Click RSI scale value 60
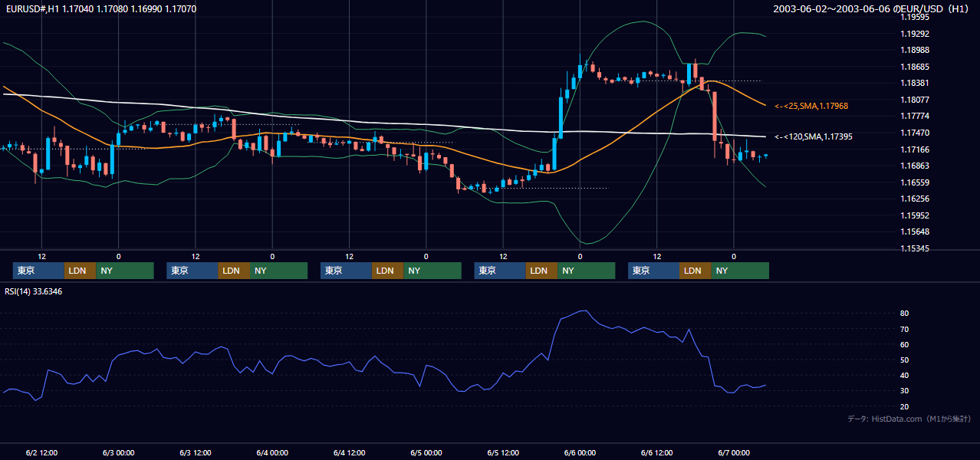 (905, 344)
